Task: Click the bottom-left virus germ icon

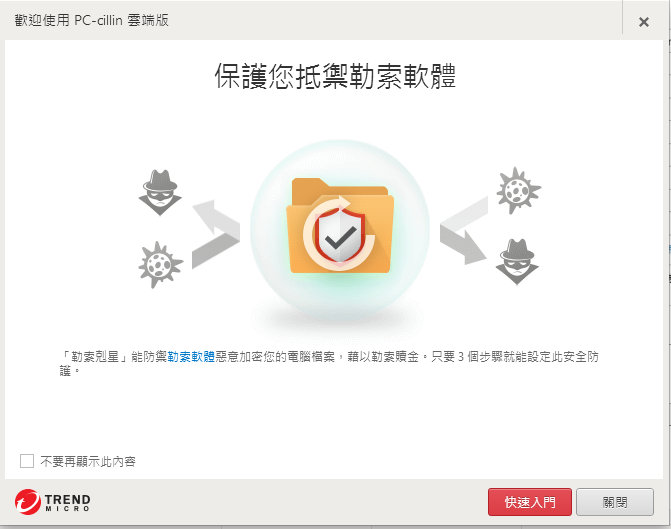Action: point(160,264)
